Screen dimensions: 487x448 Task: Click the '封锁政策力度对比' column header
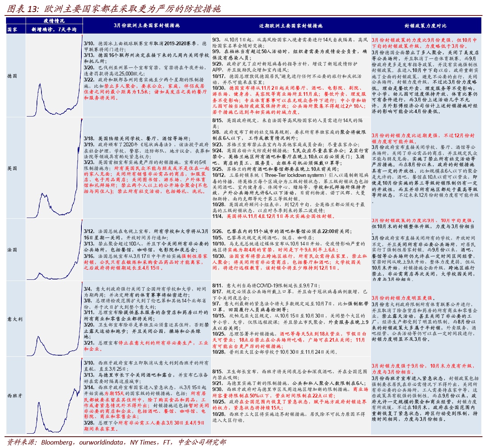click(426, 26)
